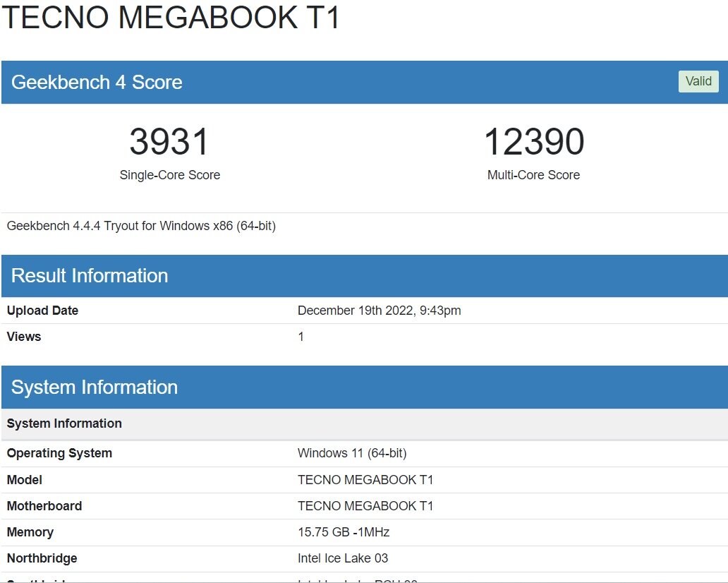
Task: Select the Model value TECNO MEGABOOK T1
Action: click(x=365, y=480)
